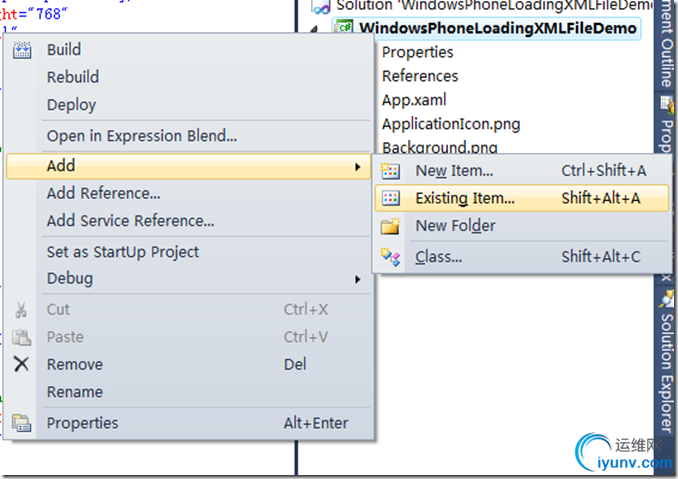Expand the Debug submenu arrow
The image size is (678, 479).
358,278
